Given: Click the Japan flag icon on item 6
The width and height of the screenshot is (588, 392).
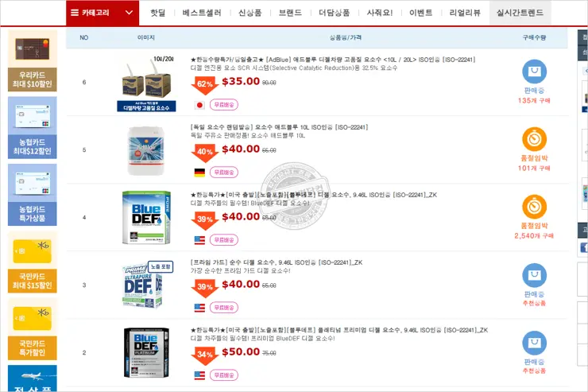Looking at the screenshot, I should click(199, 105).
